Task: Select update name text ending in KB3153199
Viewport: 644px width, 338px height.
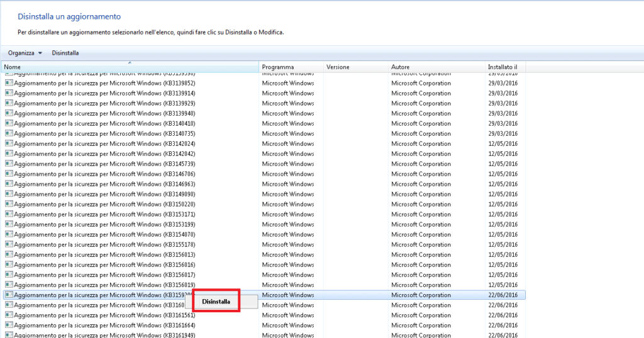Action: point(105,224)
